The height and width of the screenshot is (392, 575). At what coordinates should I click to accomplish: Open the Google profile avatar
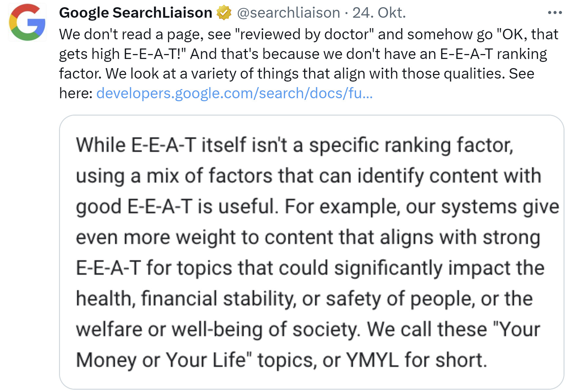point(27,22)
